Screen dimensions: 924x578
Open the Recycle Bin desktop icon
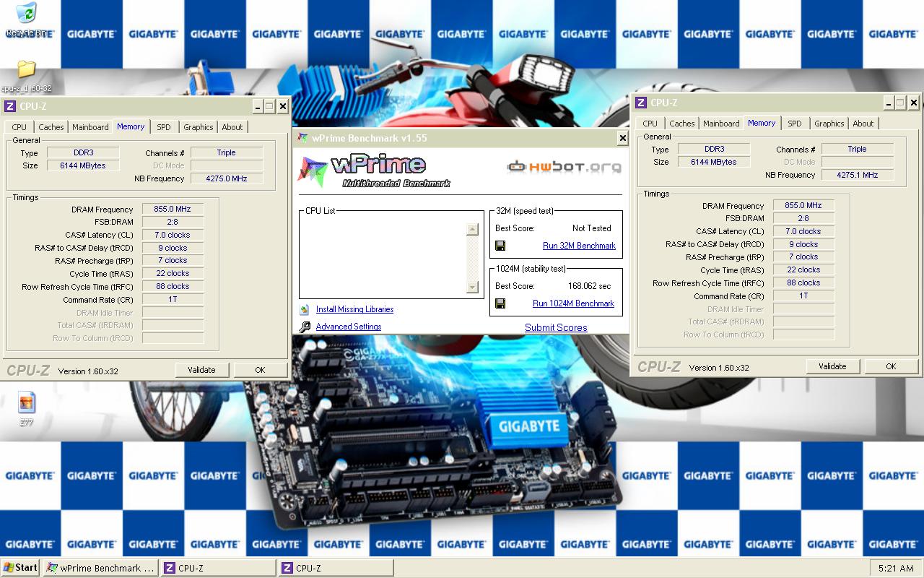click(x=27, y=20)
